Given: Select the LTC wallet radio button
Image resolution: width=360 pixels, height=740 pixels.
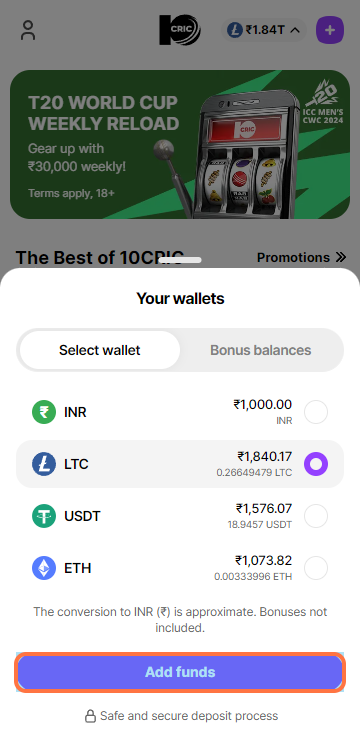Looking at the screenshot, I should coord(316,464).
